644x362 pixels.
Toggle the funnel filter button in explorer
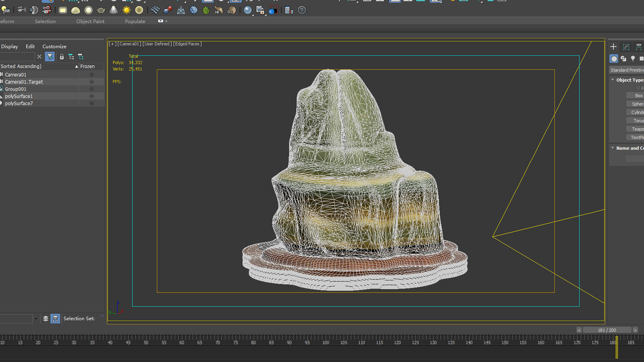tap(50, 57)
